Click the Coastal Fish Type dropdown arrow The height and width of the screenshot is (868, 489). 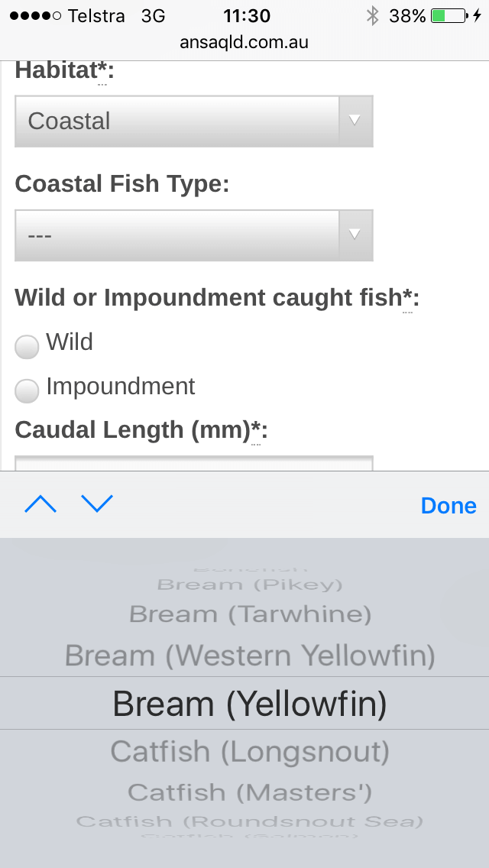tap(355, 235)
